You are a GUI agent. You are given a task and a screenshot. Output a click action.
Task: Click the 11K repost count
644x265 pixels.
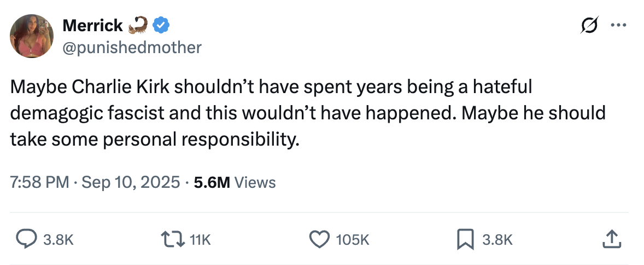[200, 239]
